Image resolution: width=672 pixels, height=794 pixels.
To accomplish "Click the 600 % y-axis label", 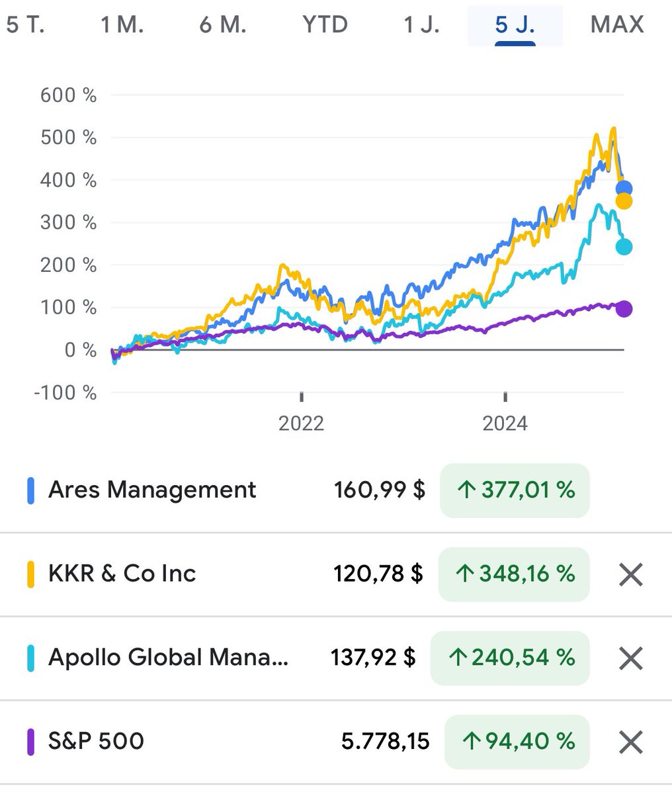I will 68,95.
